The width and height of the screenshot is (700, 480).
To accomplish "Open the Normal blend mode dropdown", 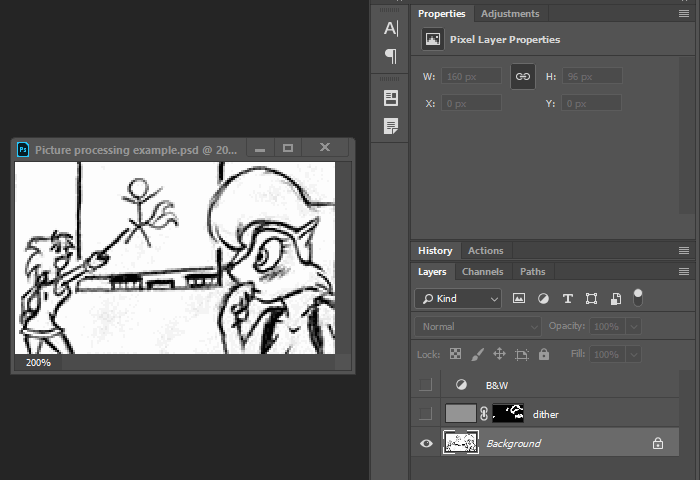I will (x=477, y=326).
